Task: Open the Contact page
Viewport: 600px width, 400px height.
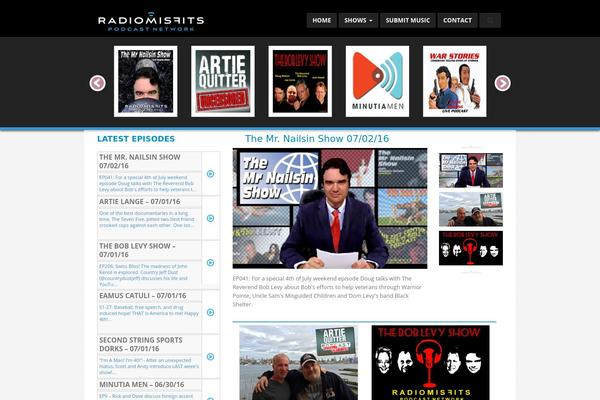Action: (x=457, y=20)
